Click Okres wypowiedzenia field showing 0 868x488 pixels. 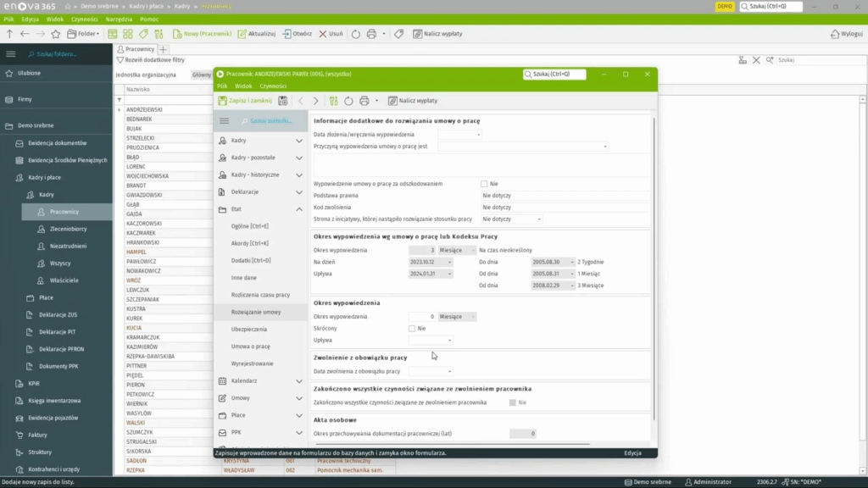point(422,317)
